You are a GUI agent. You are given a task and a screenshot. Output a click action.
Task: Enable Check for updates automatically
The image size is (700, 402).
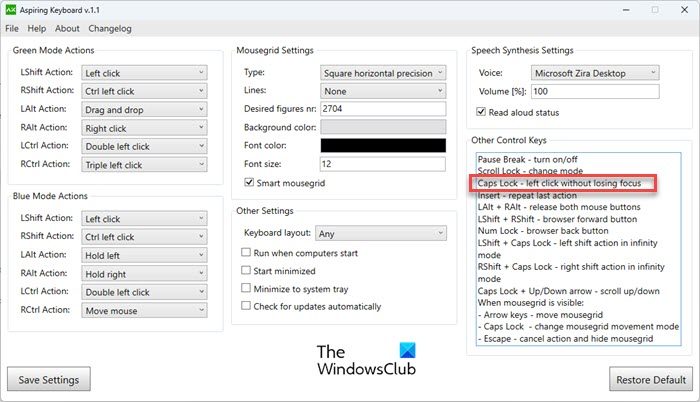(x=246, y=306)
